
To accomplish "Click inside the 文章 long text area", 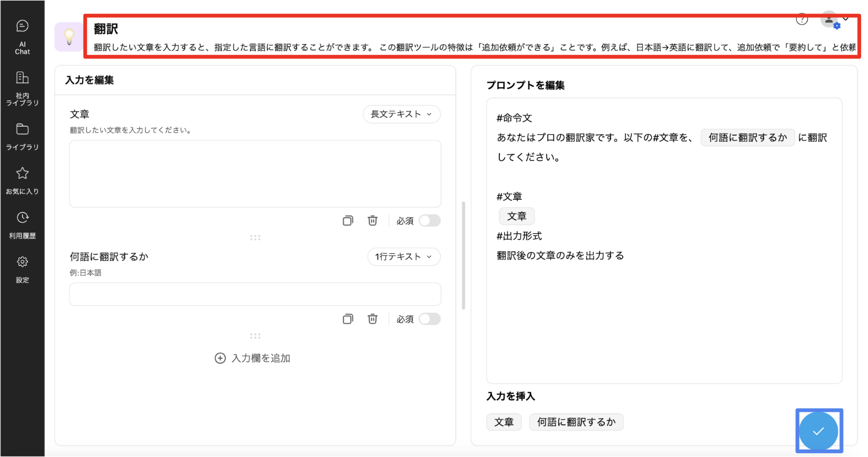I will coord(255,174).
